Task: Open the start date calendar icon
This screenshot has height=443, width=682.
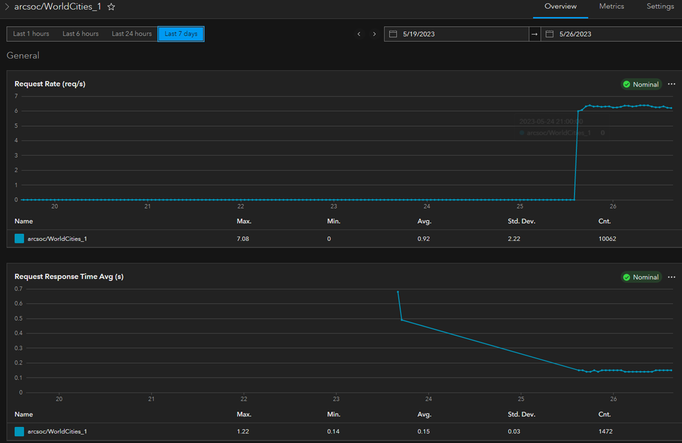Action: click(393, 34)
